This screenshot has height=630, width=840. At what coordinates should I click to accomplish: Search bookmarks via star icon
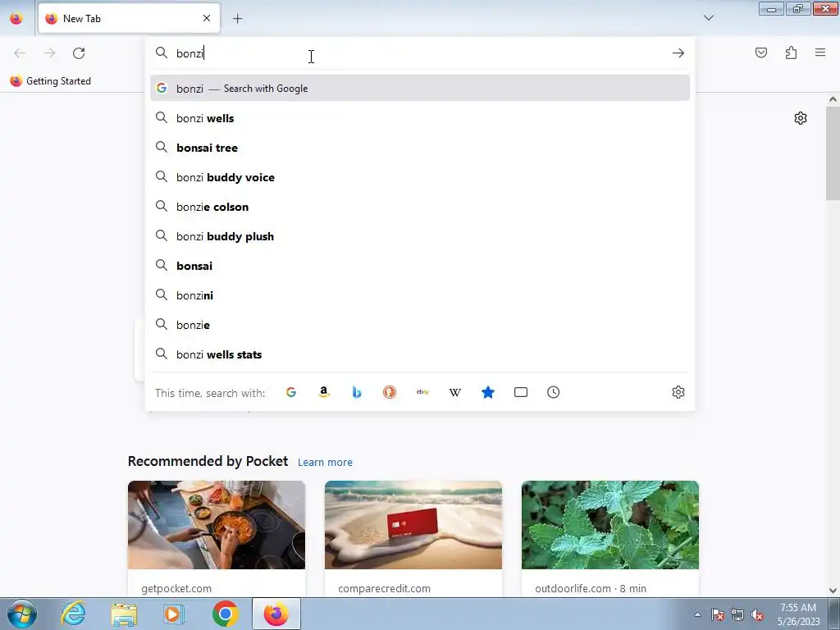point(488,392)
